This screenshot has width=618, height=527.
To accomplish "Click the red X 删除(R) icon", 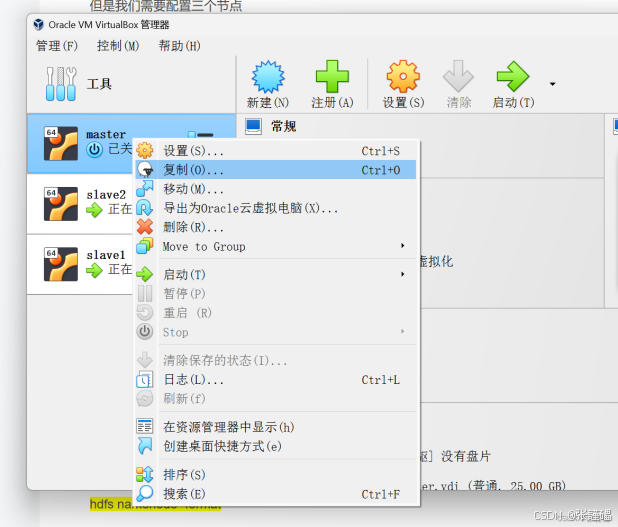I will click(145, 227).
